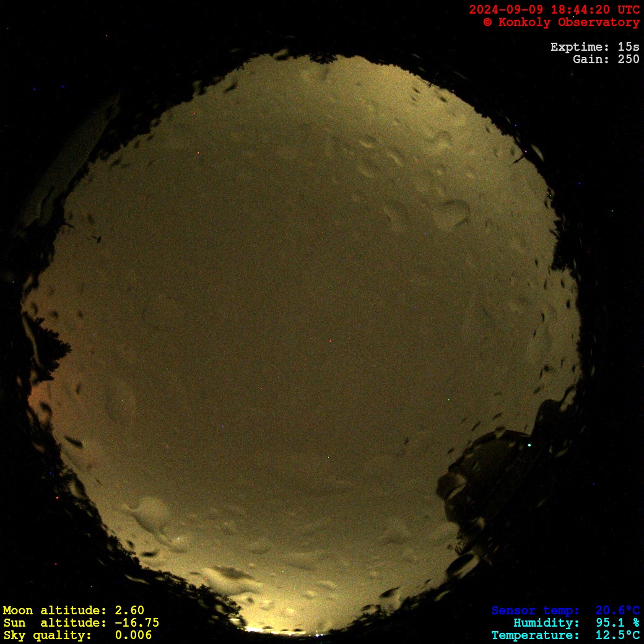The height and width of the screenshot is (644, 644).
Task: Click the red hot pixel near image center
Action: [x=329, y=341]
